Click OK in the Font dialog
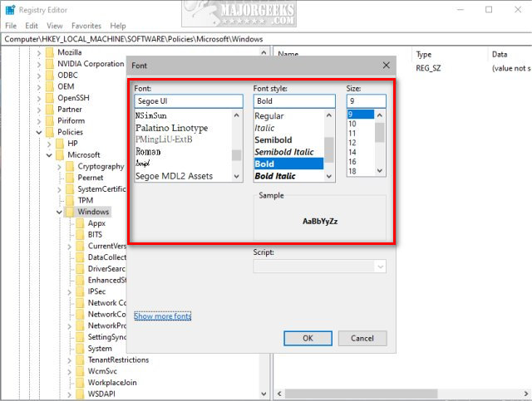532x401 pixels. click(308, 338)
